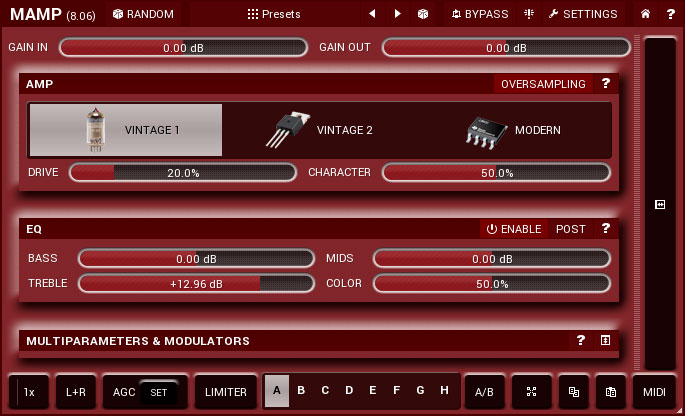Select preset slot D

(349, 391)
